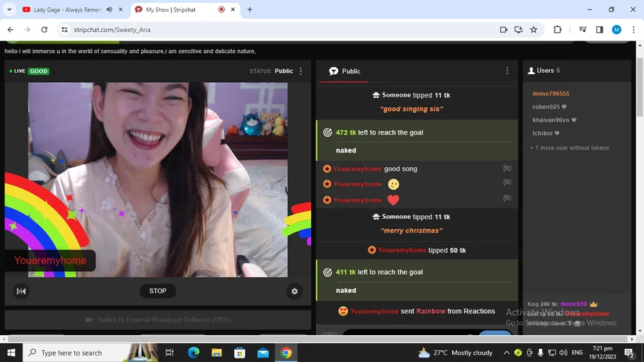Switch to the Lady Gaga browser tab

click(65, 10)
